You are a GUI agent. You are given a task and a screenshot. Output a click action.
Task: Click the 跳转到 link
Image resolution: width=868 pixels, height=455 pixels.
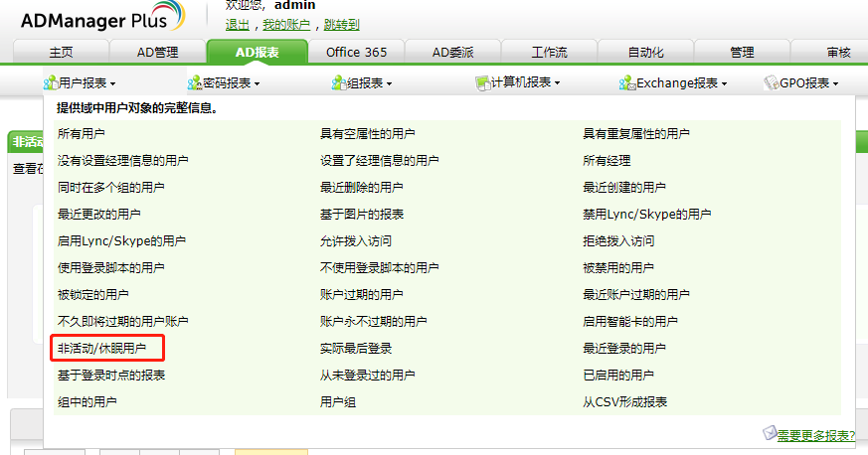342,24
